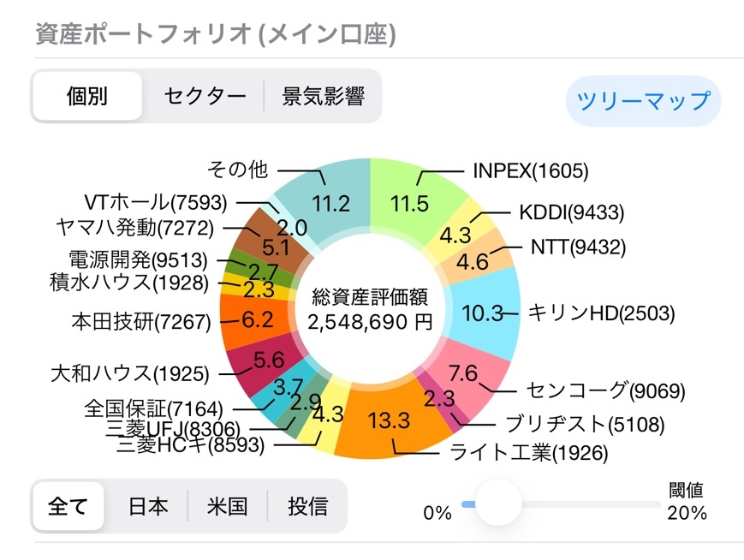Select the 日本 filter option
The width and height of the screenshot is (744, 560).
[148, 507]
